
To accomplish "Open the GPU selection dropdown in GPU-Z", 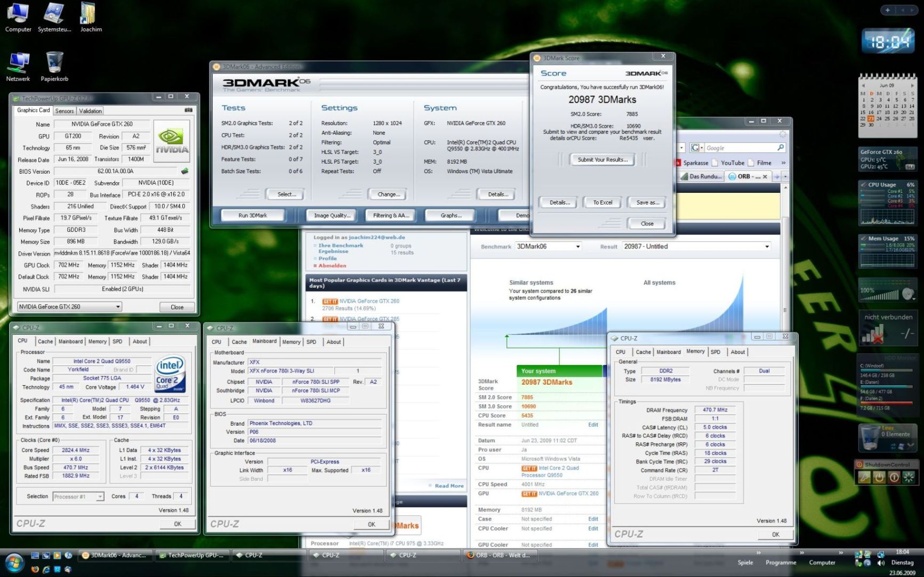I will coord(118,307).
